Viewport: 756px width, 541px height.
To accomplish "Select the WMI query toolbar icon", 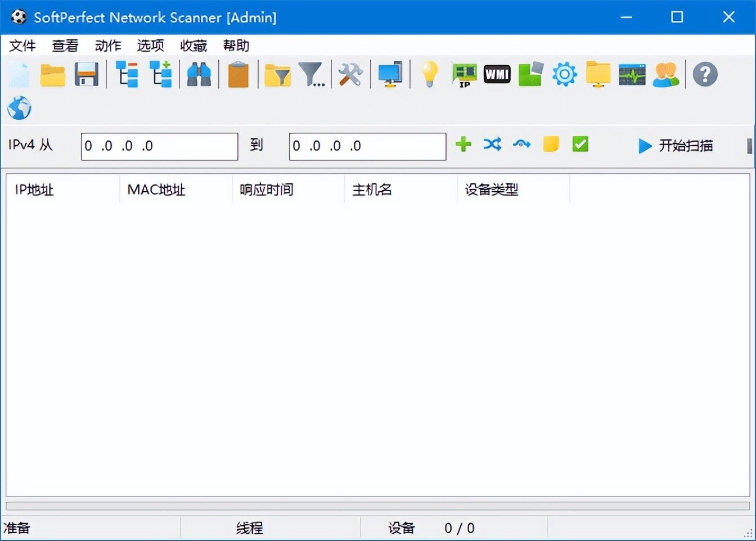I will [497, 74].
